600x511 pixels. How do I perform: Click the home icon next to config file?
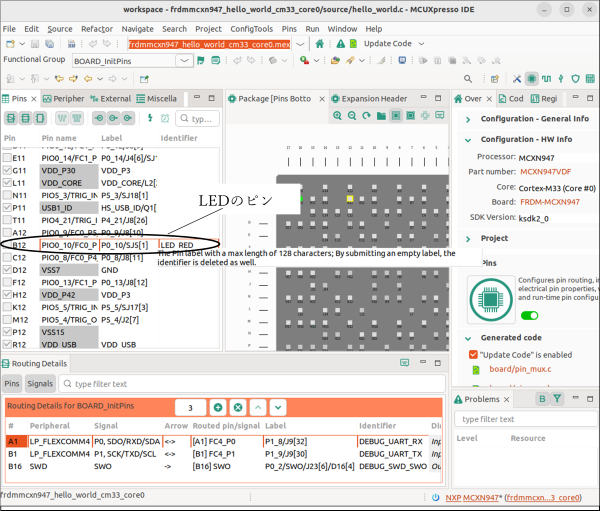coord(320,44)
